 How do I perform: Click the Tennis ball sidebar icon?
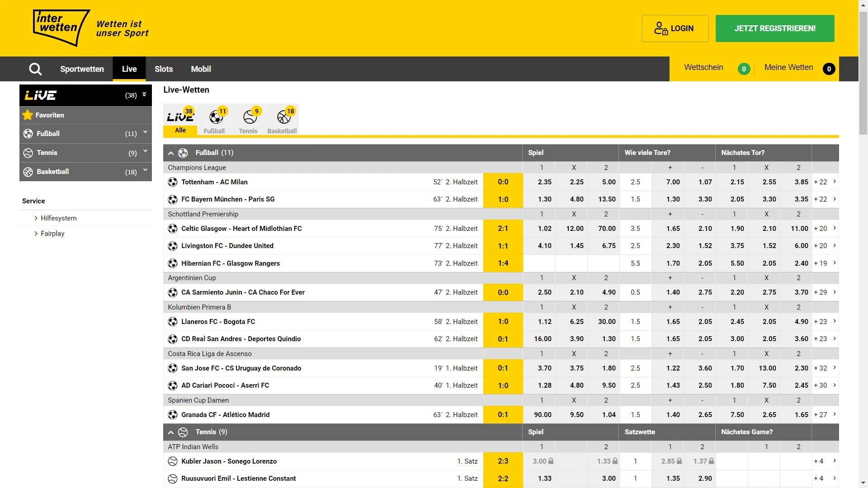click(28, 153)
